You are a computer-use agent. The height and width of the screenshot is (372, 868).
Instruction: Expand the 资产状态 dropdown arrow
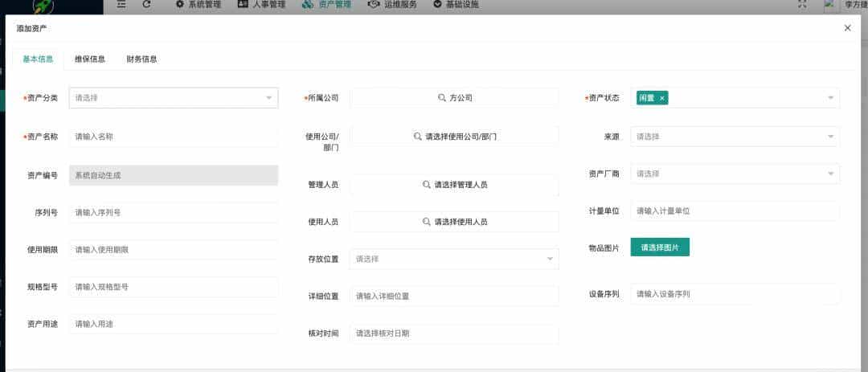[x=830, y=98]
